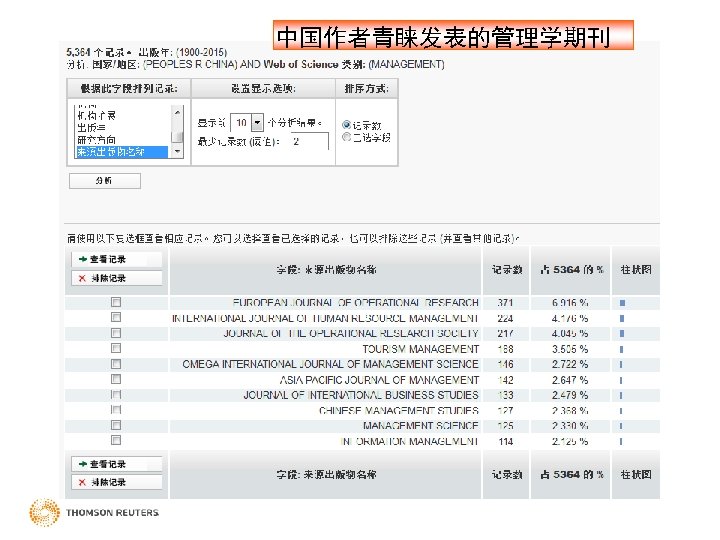Click red X icon on bottom 排除记录
720x540 pixels.
pos(82,482)
